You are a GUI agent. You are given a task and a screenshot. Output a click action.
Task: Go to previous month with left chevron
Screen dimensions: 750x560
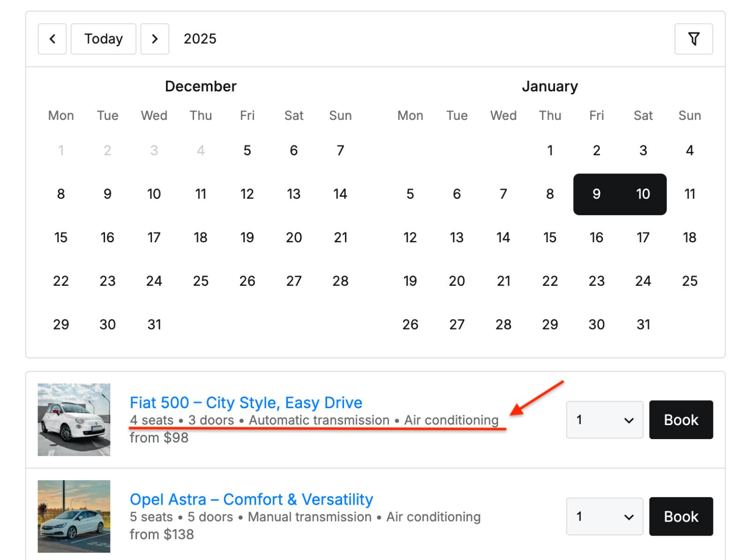point(52,39)
